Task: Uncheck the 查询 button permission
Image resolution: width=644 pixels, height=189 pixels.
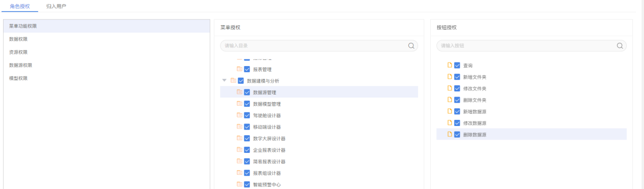Action: point(457,66)
